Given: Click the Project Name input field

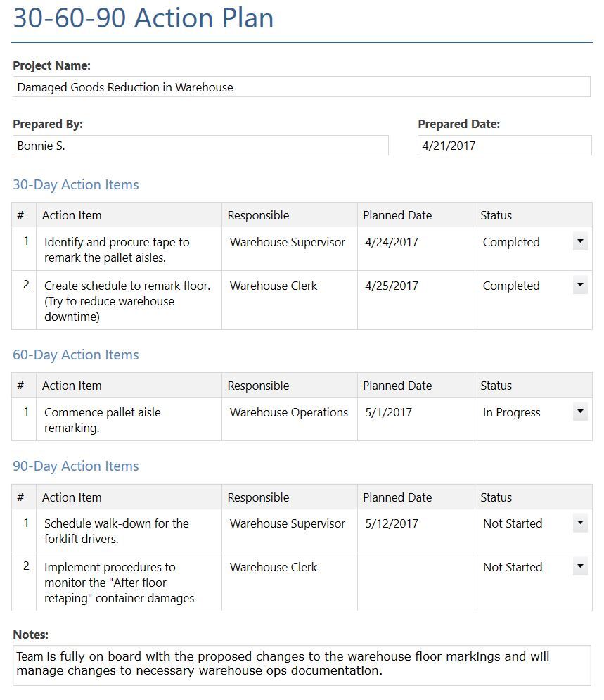Looking at the screenshot, I should click(x=301, y=87).
